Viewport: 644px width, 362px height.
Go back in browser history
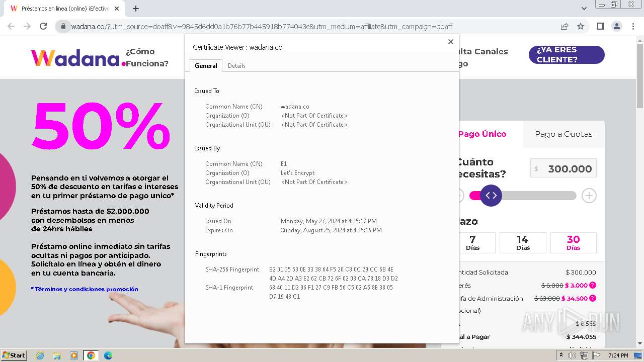[11, 26]
